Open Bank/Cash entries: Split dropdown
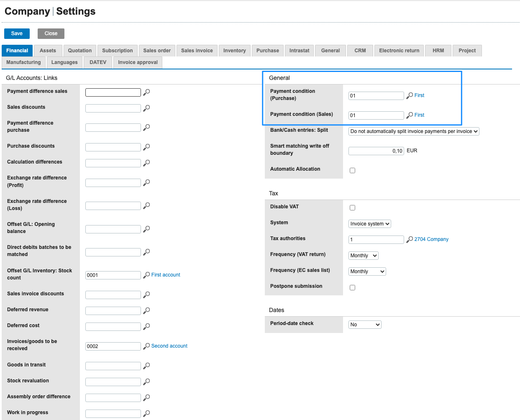This screenshot has height=420, width=520. [x=414, y=131]
